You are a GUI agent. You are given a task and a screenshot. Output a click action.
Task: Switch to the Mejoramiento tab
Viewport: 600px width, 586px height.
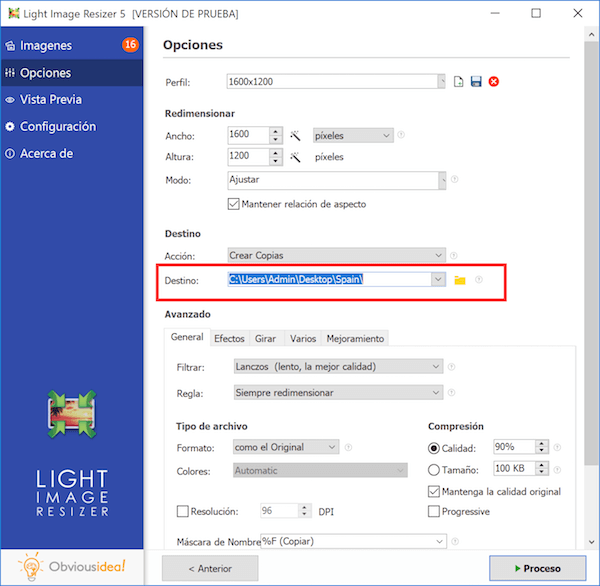(x=355, y=338)
